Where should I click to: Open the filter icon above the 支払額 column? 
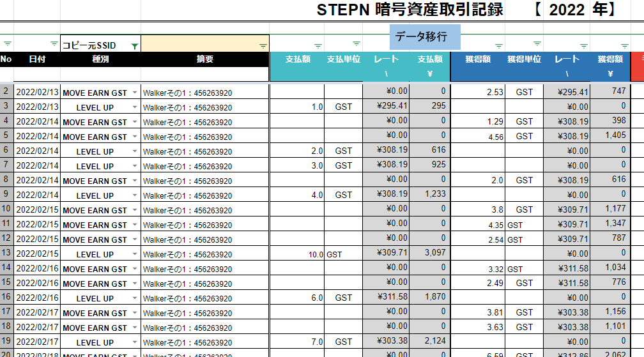318,45
